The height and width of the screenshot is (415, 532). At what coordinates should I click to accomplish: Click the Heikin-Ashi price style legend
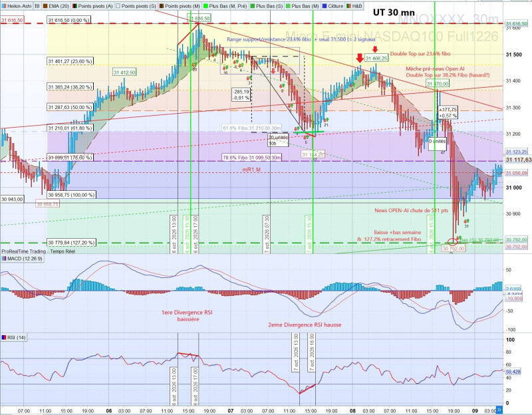pos(17,6)
